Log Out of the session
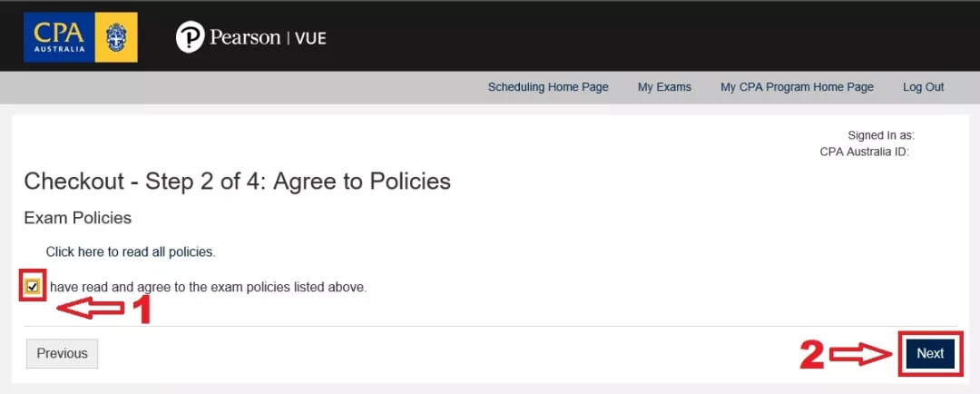 [923, 87]
